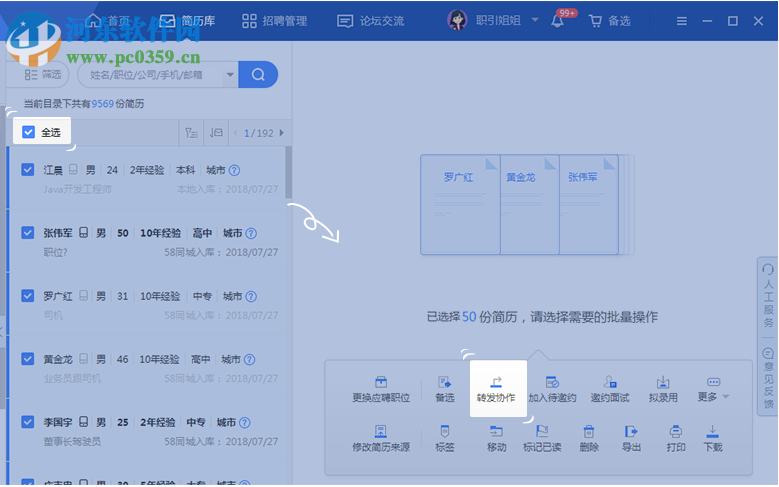Uncheck the 罗广红 resume checkbox

point(28,296)
